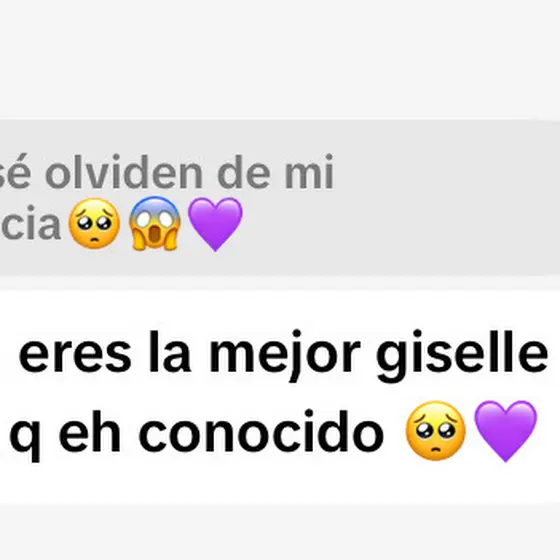This screenshot has width=560, height=560.
Task: Click the screaming face emoji in quoted message
Action: pyautogui.click(x=154, y=224)
